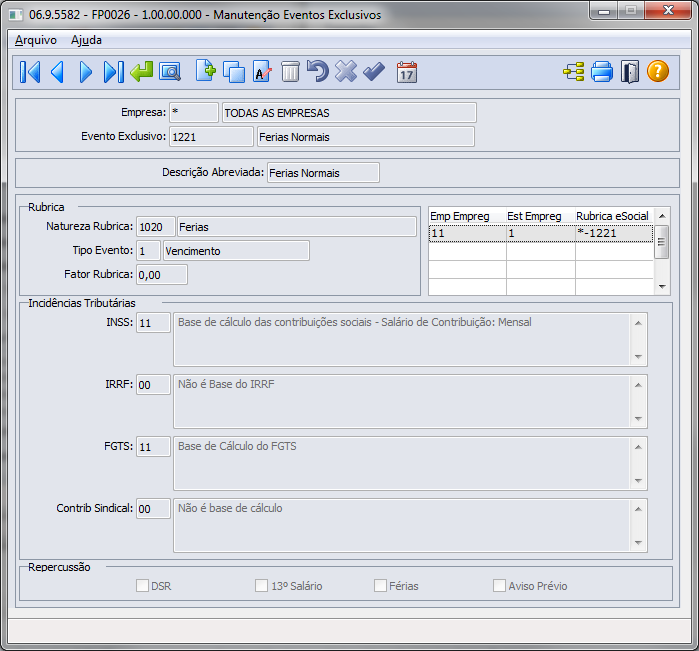Image resolution: width=699 pixels, height=651 pixels.
Task: Toggle the Férias repercussão checkbox
Action: [x=380, y=585]
